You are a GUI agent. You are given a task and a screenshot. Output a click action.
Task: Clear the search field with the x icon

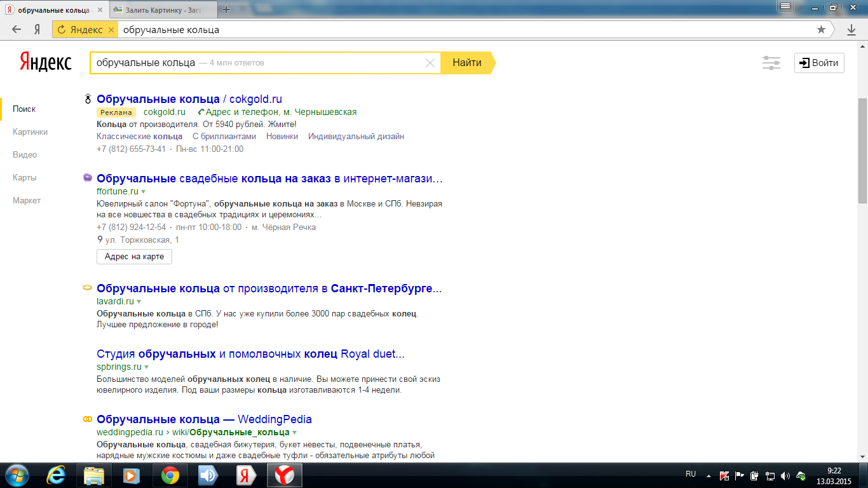[x=430, y=63]
